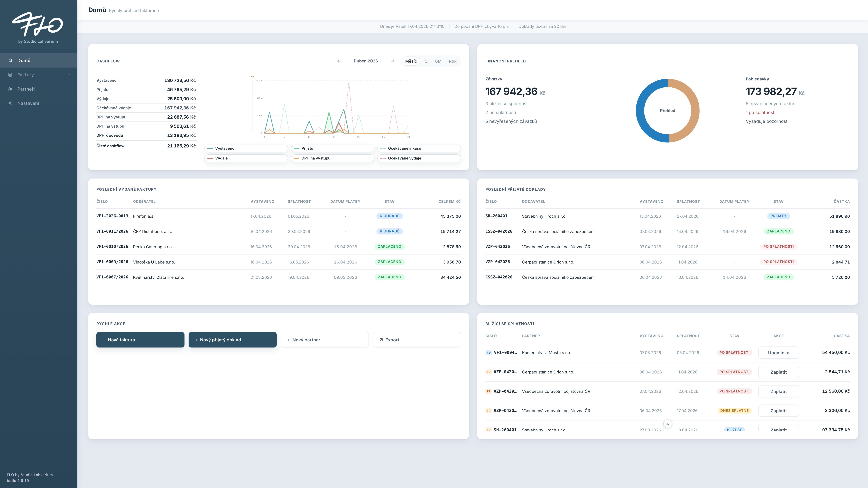This screenshot has height=488, width=868.
Task: Click the plus icon on Nová faktura
Action: (104, 340)
